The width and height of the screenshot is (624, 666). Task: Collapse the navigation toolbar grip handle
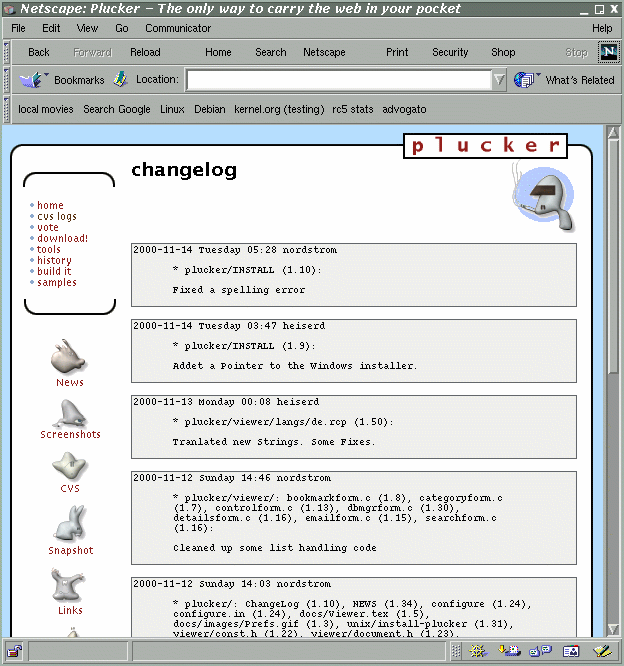6,52
